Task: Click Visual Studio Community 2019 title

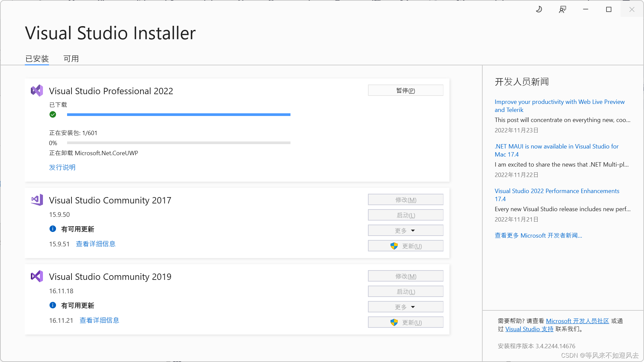Action: [x=110, y=277]
